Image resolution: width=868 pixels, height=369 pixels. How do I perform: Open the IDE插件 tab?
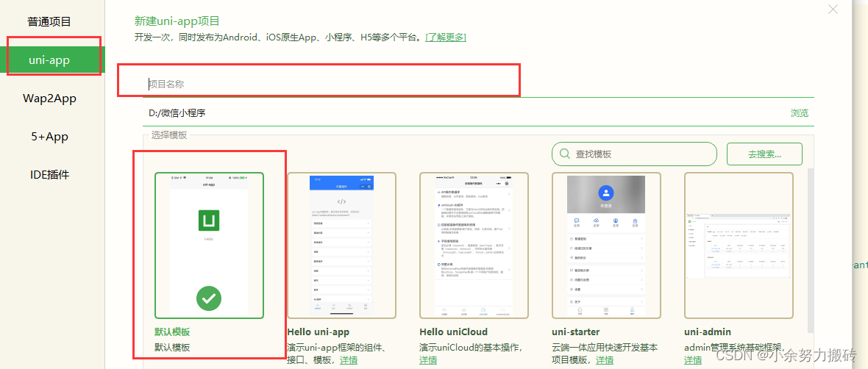point(49,175)
